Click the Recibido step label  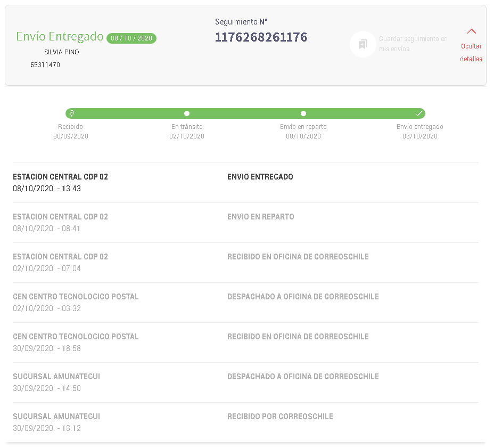point(70,127)
